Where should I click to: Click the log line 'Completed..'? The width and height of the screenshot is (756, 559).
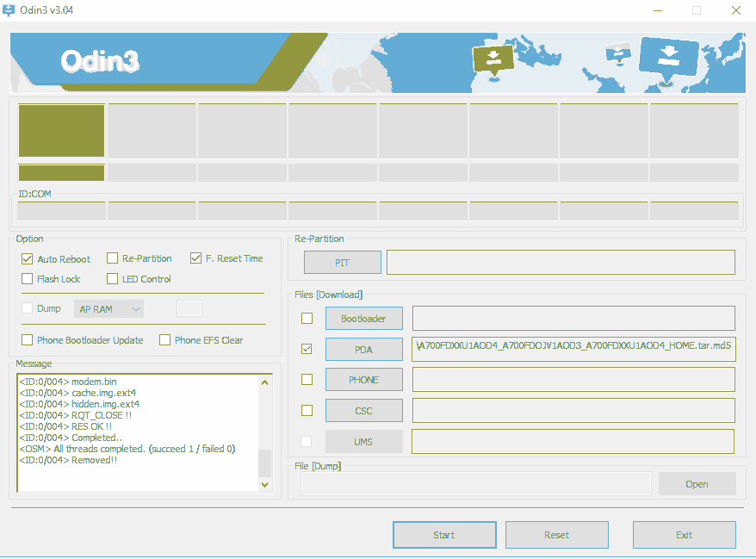(71, 438)
